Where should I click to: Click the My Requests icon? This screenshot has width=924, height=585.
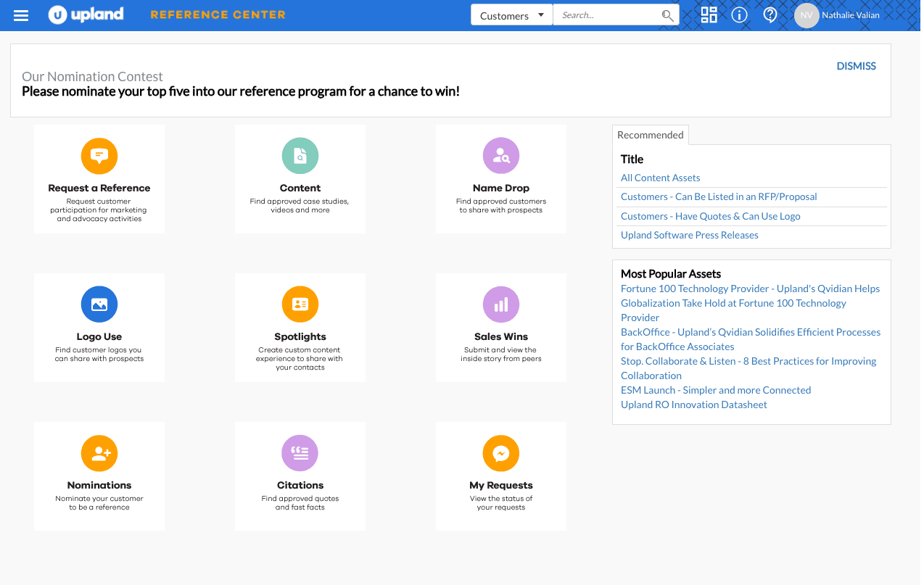[x=501, y=453]
